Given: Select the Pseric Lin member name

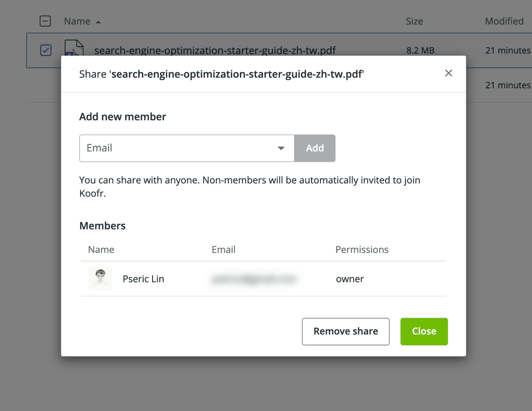Looking at the screenshot, I should pyautogui.click(x=143, y=279).
